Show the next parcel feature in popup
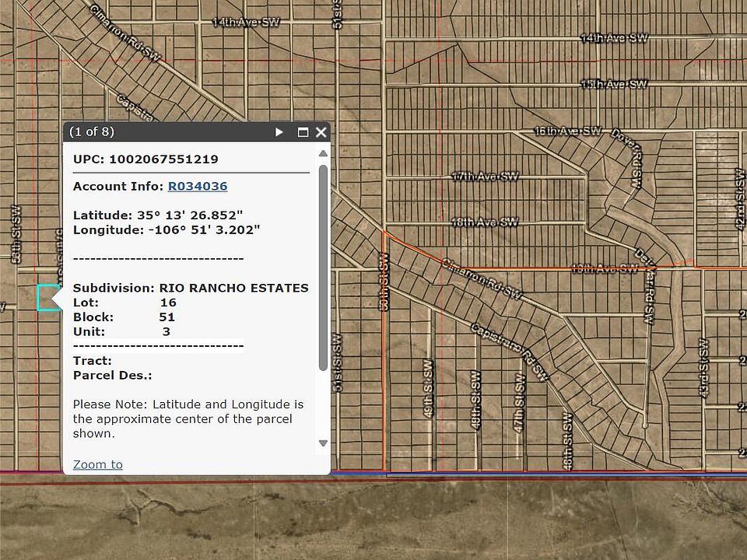This screenshot has height=560, width=747. click(279, 132)
